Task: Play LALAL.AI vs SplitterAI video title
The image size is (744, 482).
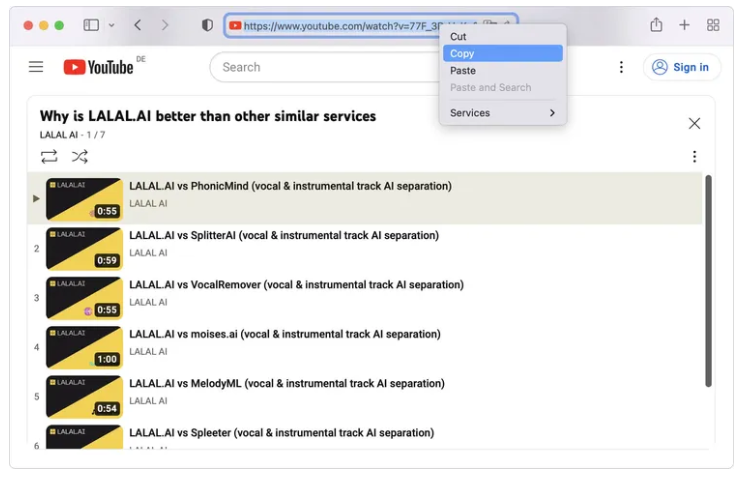Action: pos(284,235)
